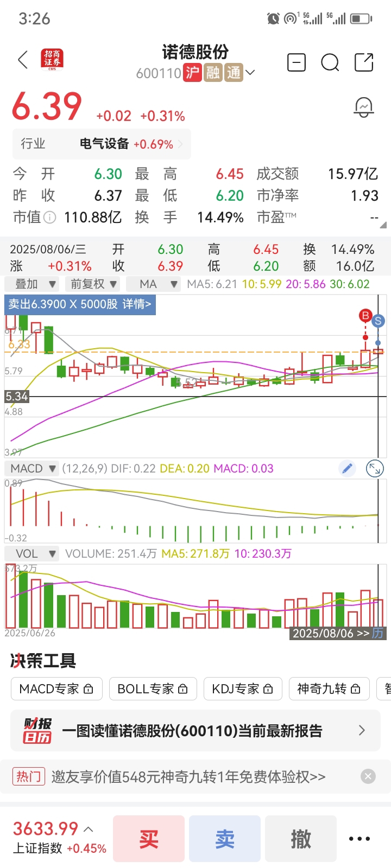Tap the 成交额 15.97亿 value

353,174
